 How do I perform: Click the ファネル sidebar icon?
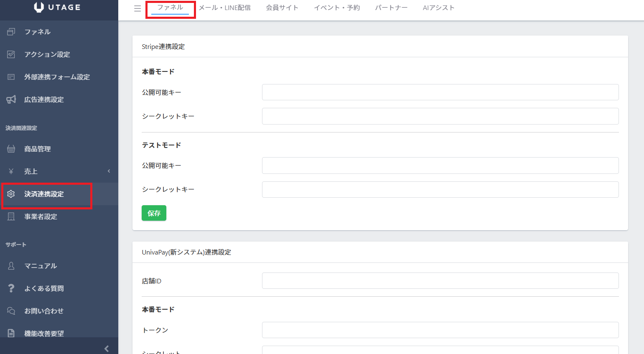coord(11,32)
